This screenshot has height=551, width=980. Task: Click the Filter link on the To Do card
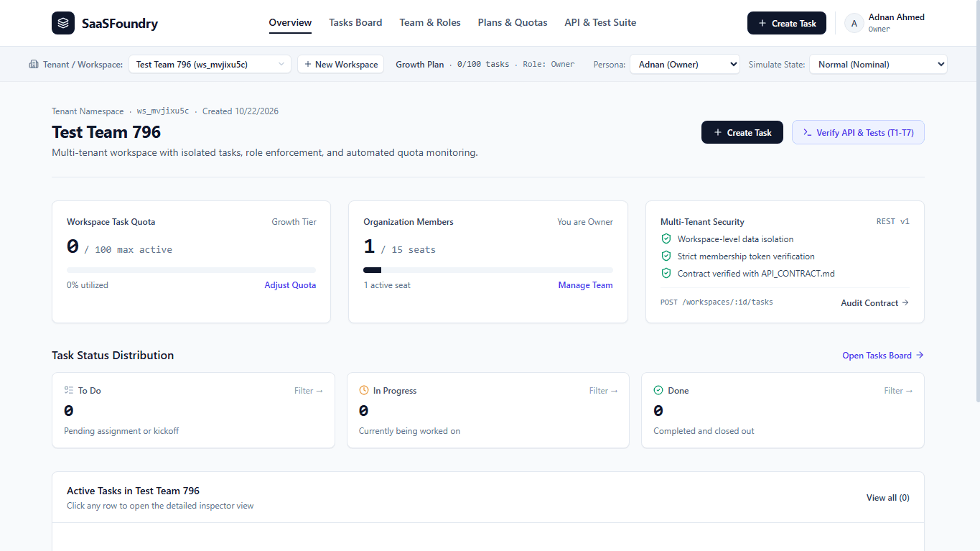point(309,391)
